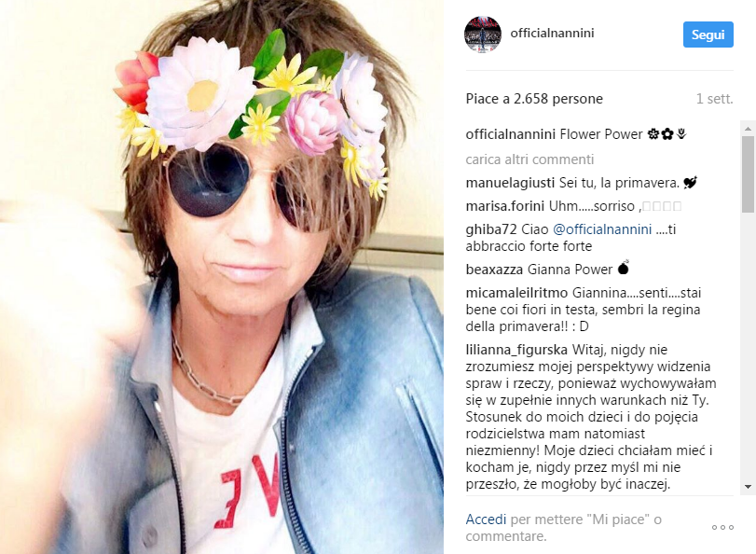The image size is (756, 554).
Task: Click officialnannini name in caption
Action: [x=511, y=134]
